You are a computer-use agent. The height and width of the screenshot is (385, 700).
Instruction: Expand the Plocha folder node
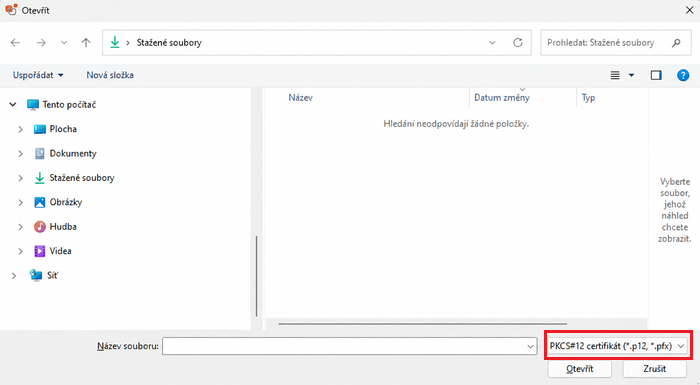point(20,129)
